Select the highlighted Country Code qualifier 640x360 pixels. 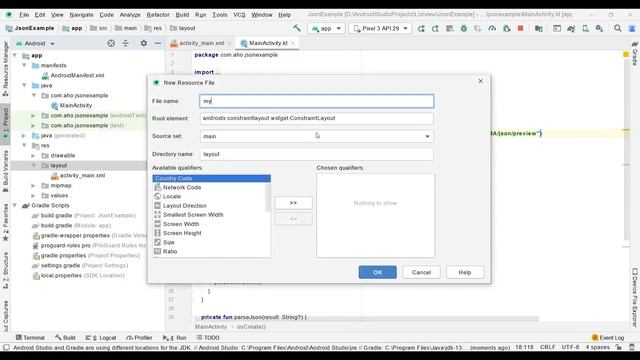[x=211, y=178]
